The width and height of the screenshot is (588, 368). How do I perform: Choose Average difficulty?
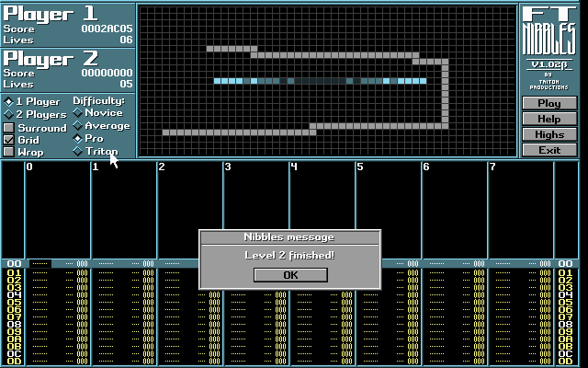click(x=78, y=125)
